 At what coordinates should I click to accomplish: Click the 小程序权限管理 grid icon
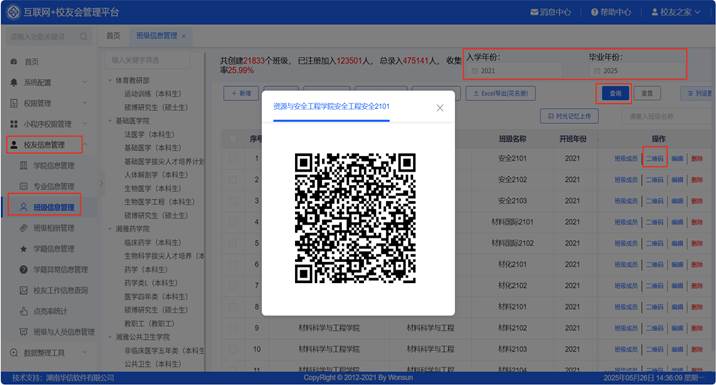click(14, 124)
